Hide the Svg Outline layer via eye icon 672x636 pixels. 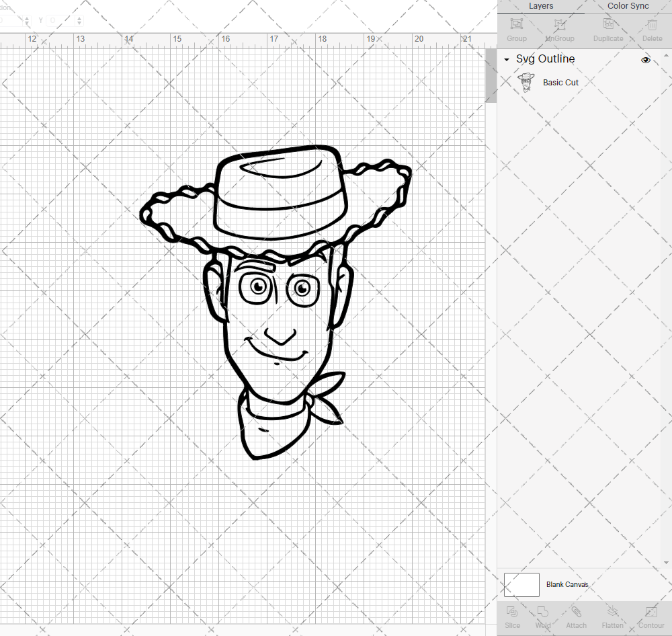coord(645,60)
